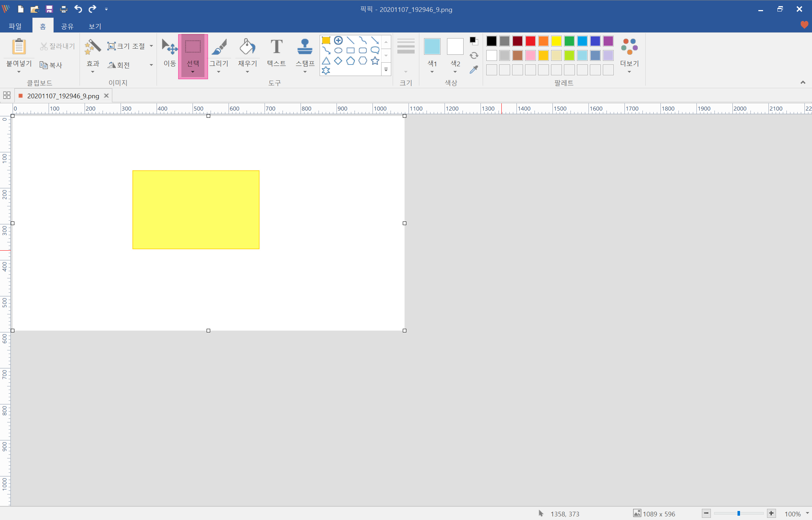Reset colors to black and white
Image resolution: width=812 pixels, height=520 pixels.
[x=474, y=41]
